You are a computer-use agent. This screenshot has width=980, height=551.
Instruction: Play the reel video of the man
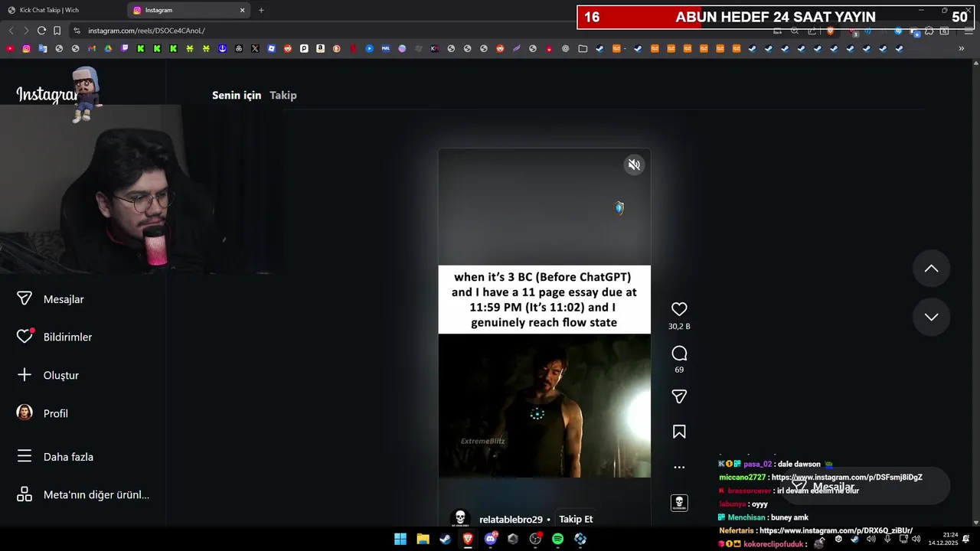point(544,406)
